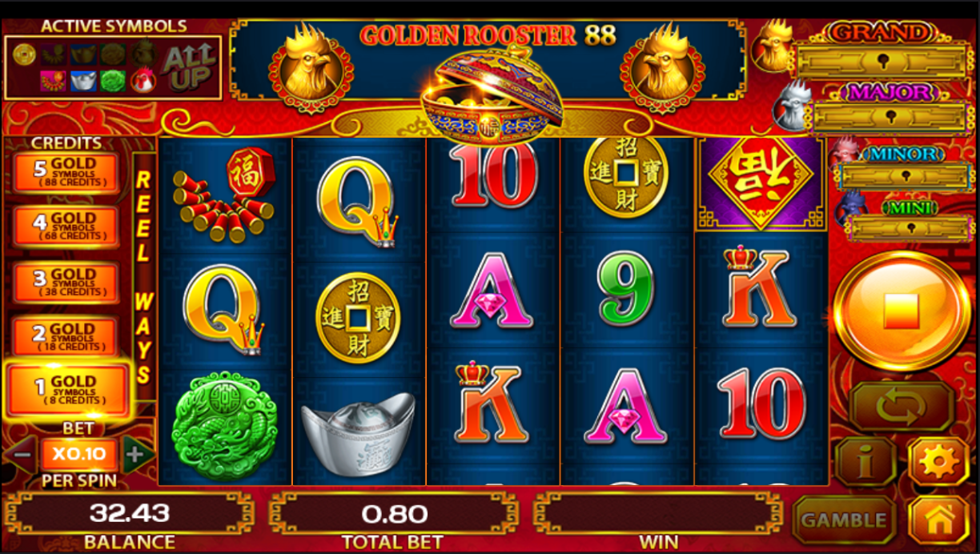This screenshot has height=554, width=980.
Task: Select the 3 Gold Symbols 38 credits option
Action: pos(66,283)
